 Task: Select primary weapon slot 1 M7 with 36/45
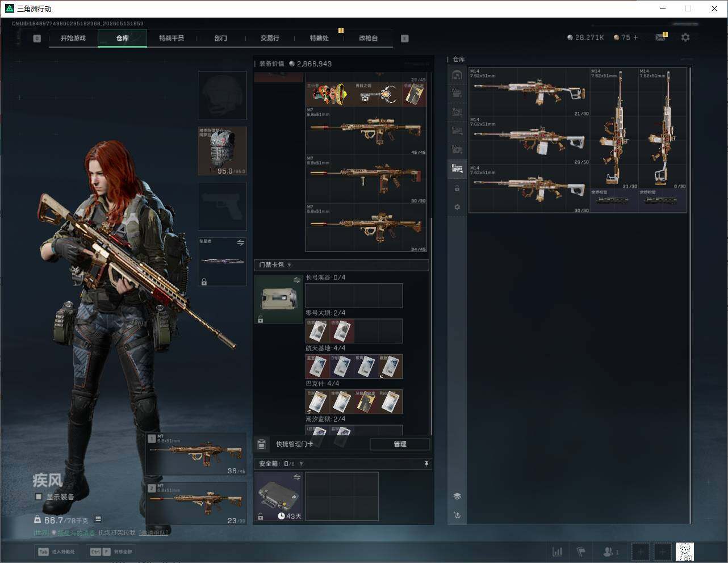(x=196, y=454)
